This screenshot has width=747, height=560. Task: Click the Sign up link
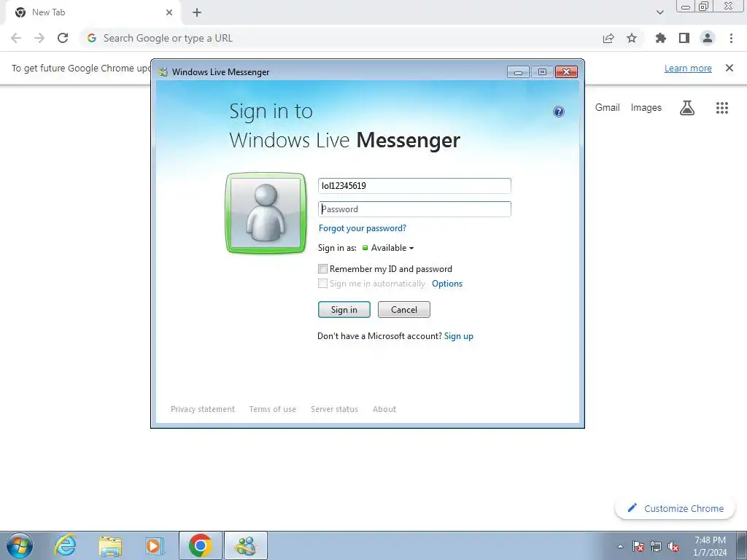click(458, 336)
